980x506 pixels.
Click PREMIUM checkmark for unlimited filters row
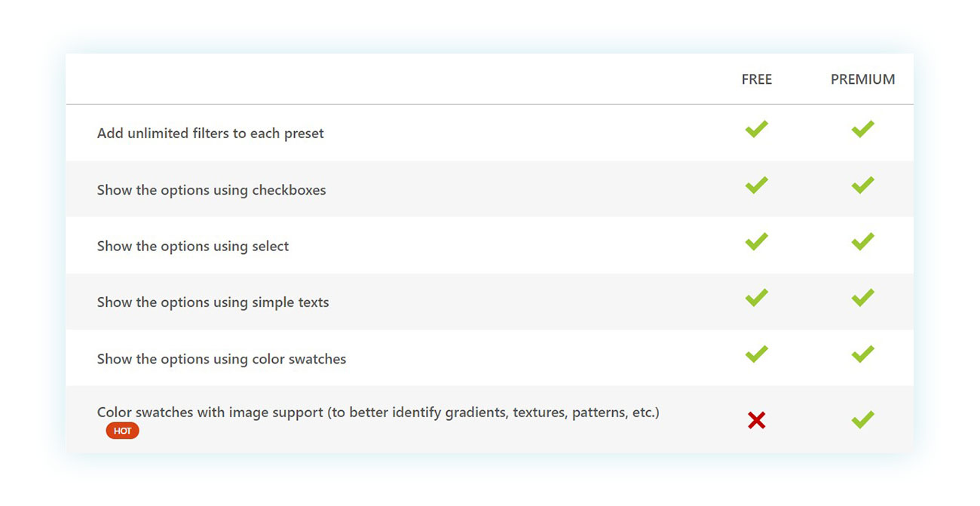(x=862, y=129)
